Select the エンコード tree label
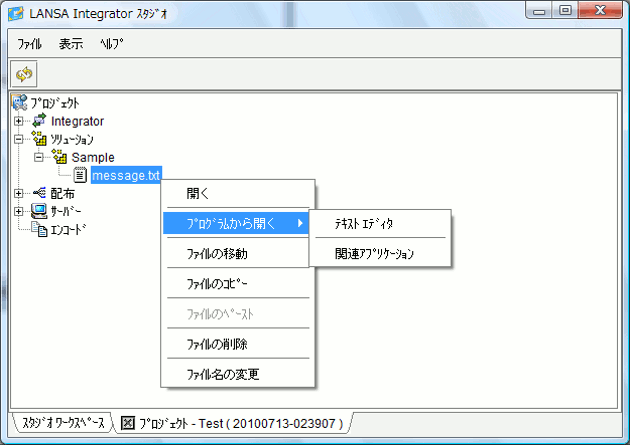This screenshot has height=445, width=630. (68, 229)
